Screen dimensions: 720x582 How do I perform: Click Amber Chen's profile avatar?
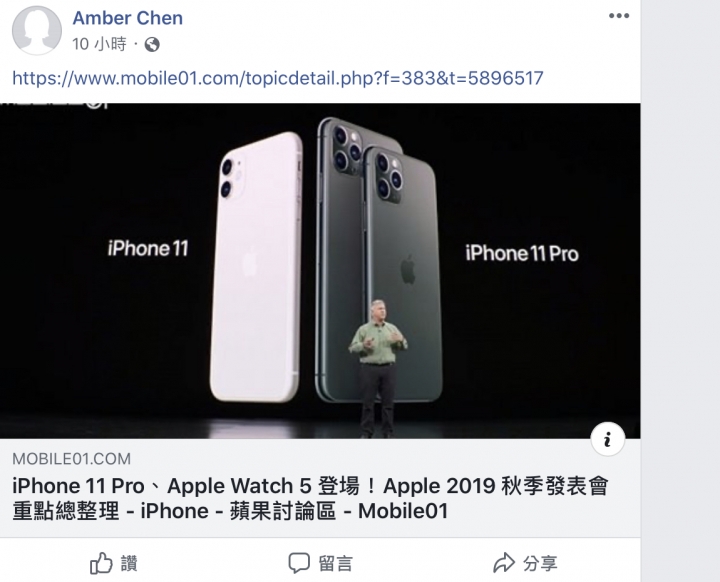[37, 30]
